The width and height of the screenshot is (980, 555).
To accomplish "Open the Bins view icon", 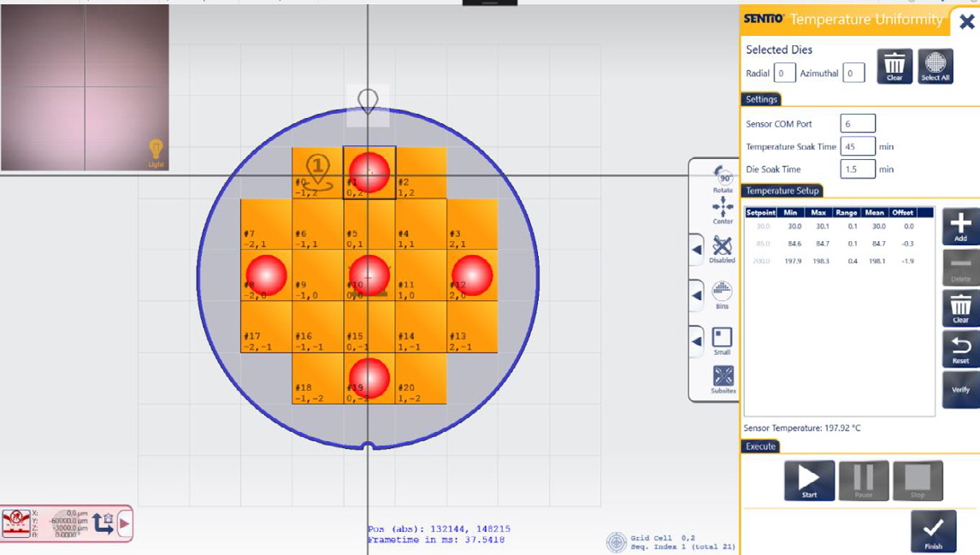I will (x=723, y=294).
